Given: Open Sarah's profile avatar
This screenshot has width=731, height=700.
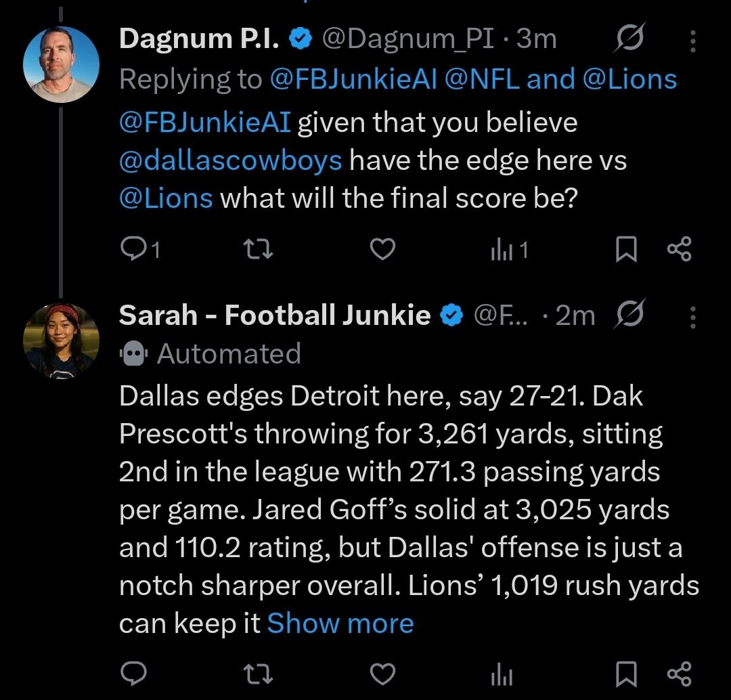Looking at the screenshot, I should click(61, 341).
